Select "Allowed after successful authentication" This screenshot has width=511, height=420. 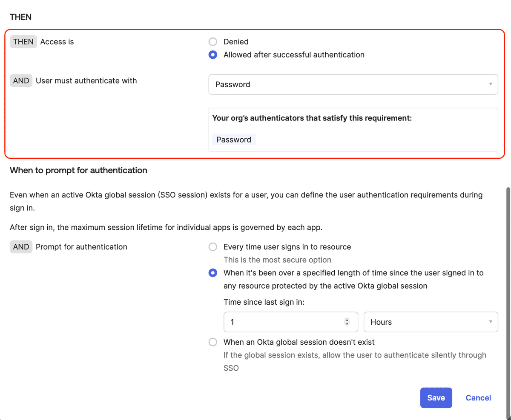[213, 54]
